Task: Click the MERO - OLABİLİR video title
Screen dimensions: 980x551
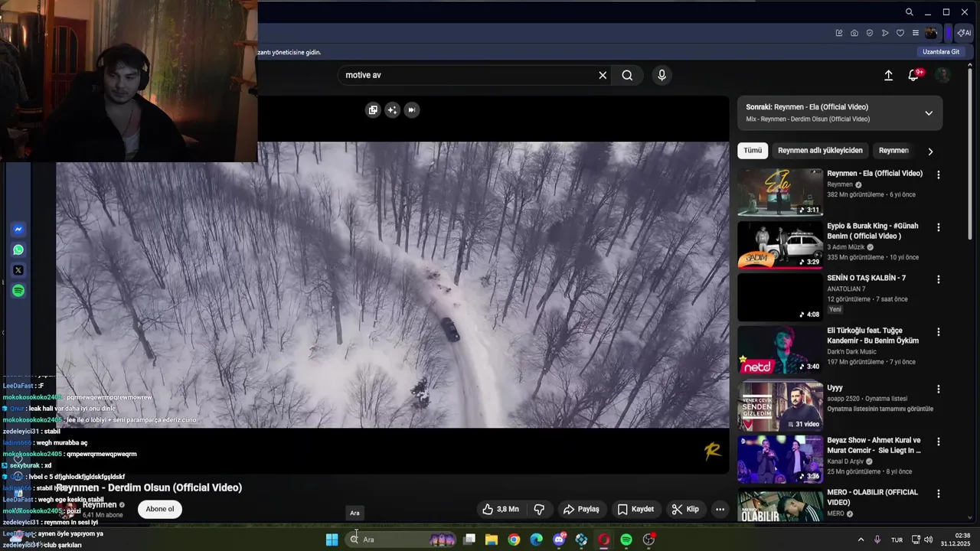Action: pyautogui.click(x=872, y=497)
